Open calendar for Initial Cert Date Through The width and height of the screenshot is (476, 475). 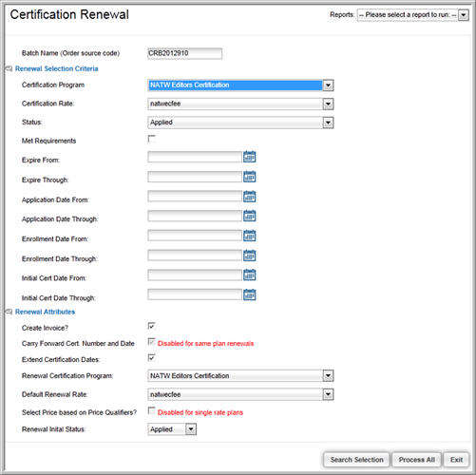coord(250,294)
